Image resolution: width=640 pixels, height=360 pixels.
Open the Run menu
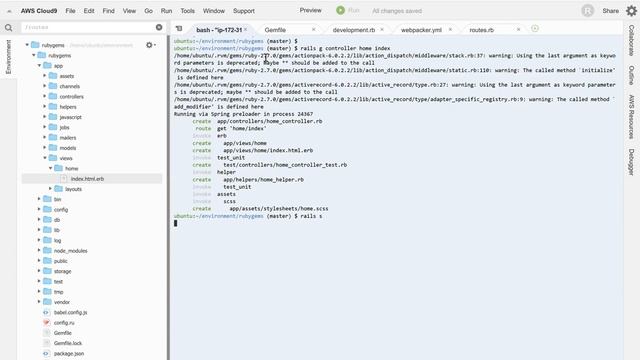pos(166,11)
